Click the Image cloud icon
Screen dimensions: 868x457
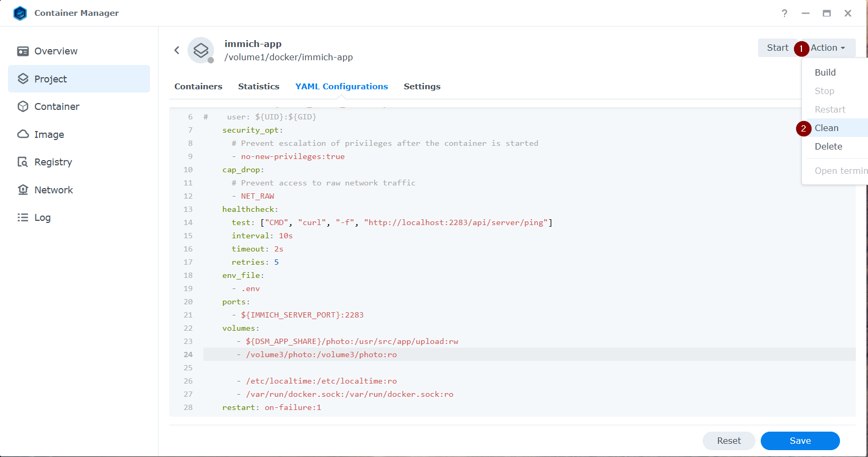pos(23,134)
